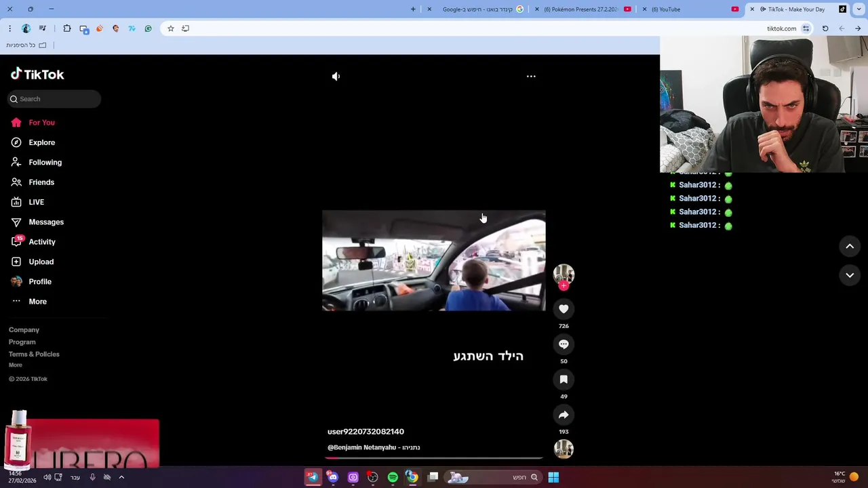This screenshot has width=868, height=488.
Task: Open the user9220732082140 profile name
Action: pos(366,432)
